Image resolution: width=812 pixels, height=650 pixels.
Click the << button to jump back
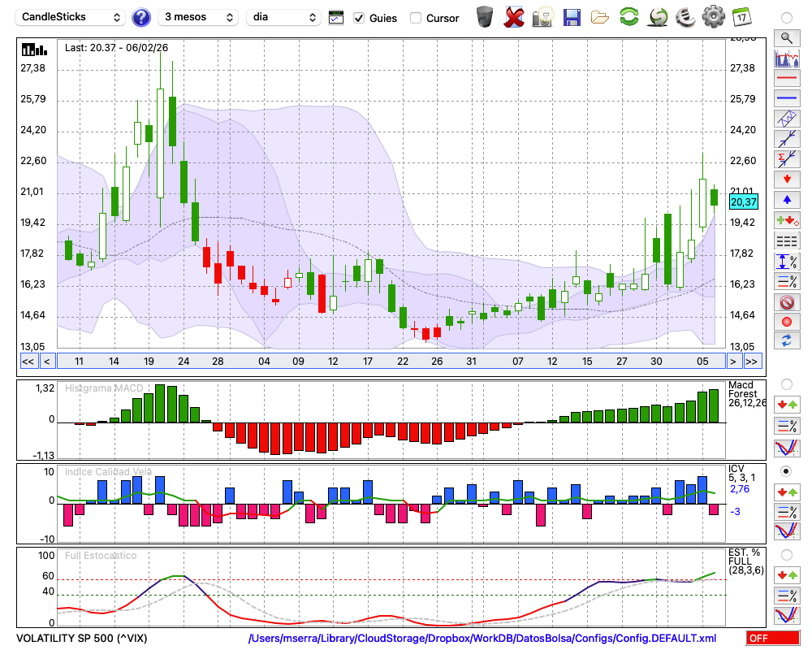pos(28,361)
